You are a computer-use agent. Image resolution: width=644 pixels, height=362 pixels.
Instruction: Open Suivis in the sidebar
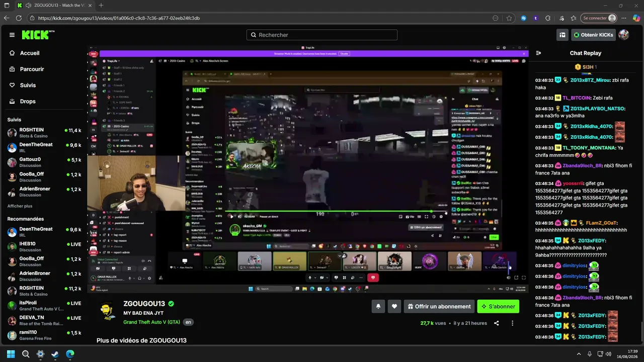[28, 85]
